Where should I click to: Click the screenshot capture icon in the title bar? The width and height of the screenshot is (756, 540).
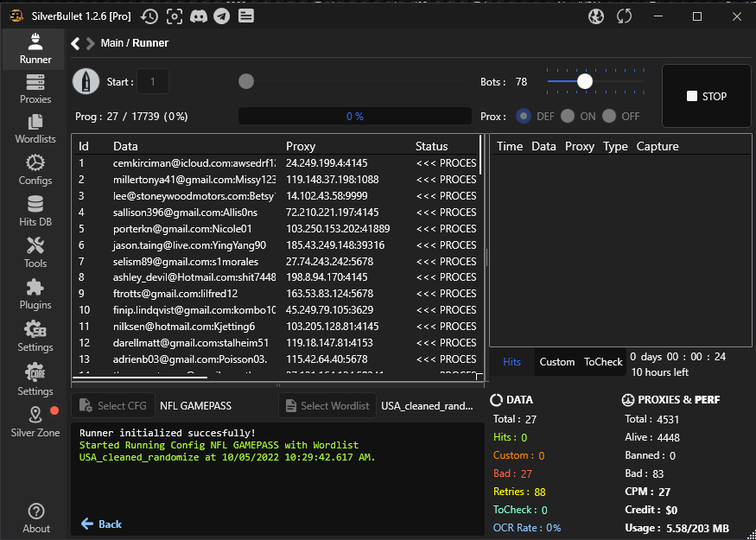175,16
